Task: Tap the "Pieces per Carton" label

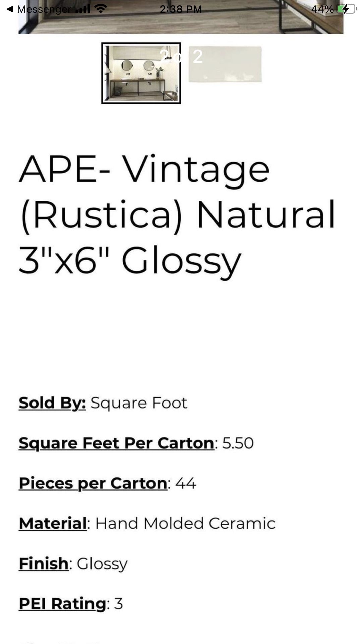Action: [93, 483]
